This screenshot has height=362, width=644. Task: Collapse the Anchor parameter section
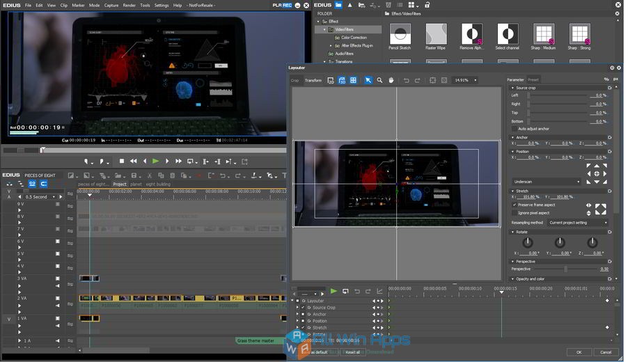512,137
